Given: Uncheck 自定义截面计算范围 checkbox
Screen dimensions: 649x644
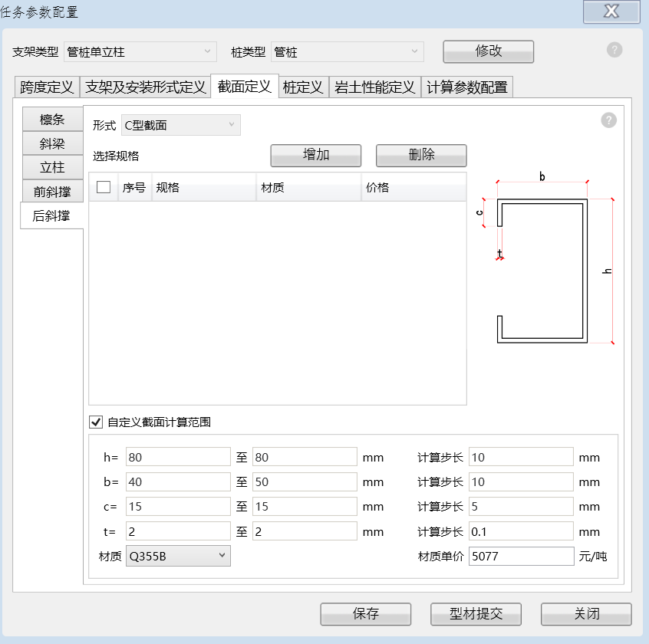Looking at the screenshot, I should click(x=96, y=421).
